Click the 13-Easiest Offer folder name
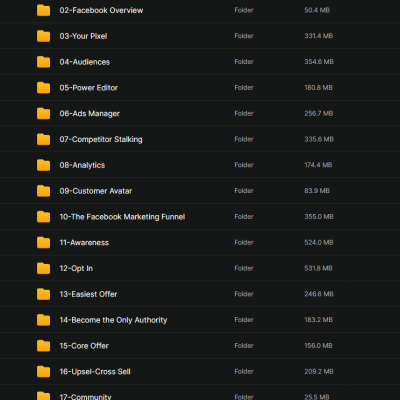 pos(88,294)
